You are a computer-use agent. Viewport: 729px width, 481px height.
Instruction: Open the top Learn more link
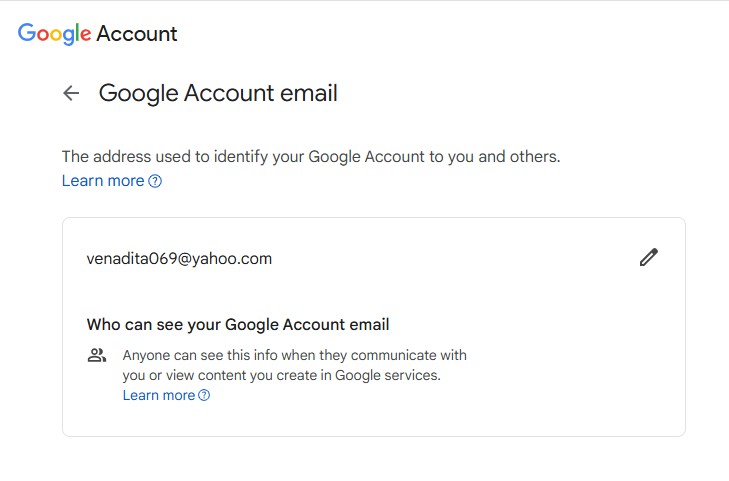[103, 181]
